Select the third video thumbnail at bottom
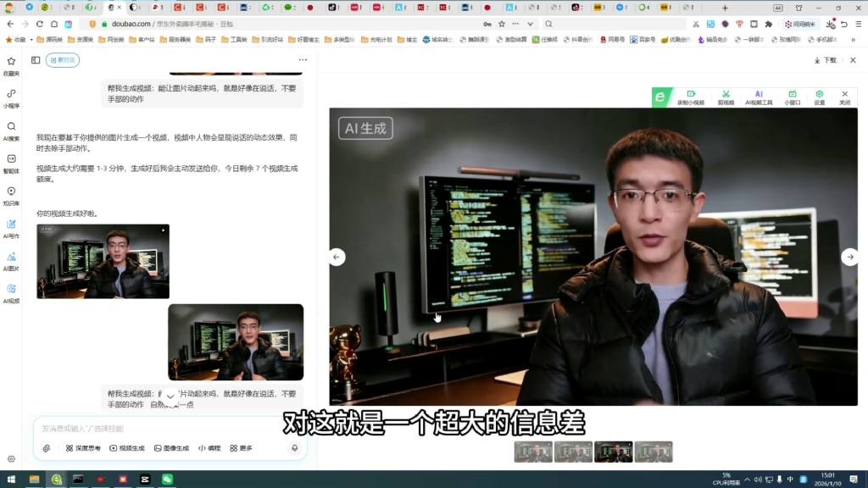 [x=614, y=452]
